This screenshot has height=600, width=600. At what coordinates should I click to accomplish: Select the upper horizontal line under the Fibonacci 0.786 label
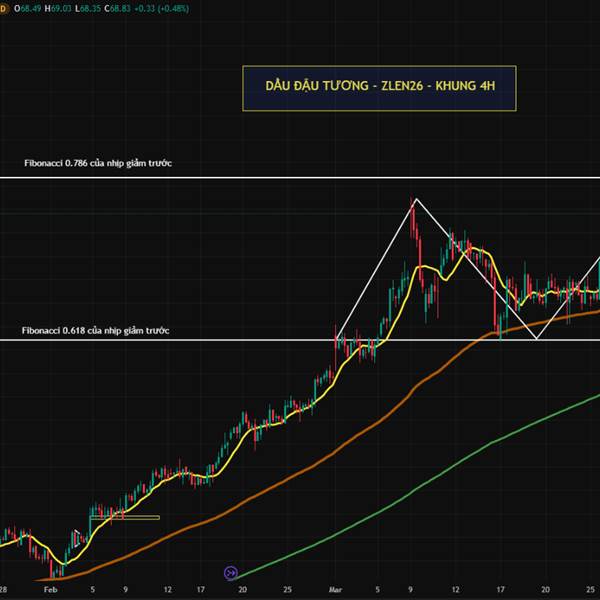tap(300, 178)
